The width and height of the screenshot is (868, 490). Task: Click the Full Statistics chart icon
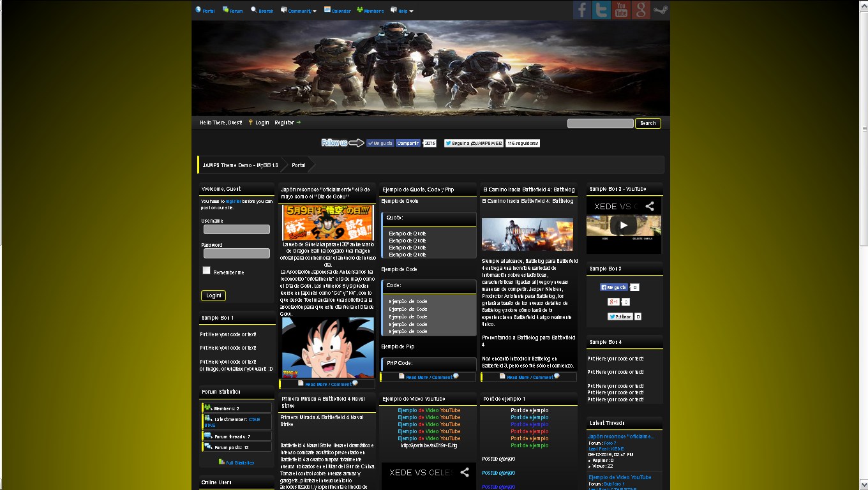[x=221, y=461]
